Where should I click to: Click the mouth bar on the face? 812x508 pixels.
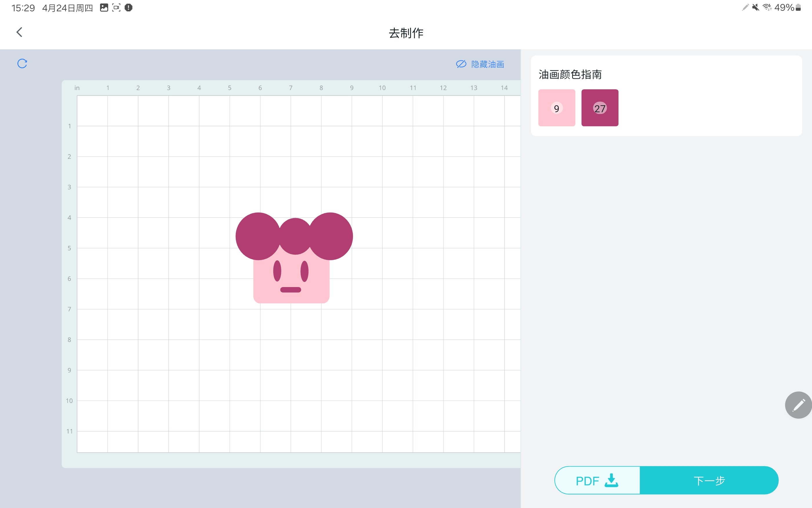click(x=291, y=290)
